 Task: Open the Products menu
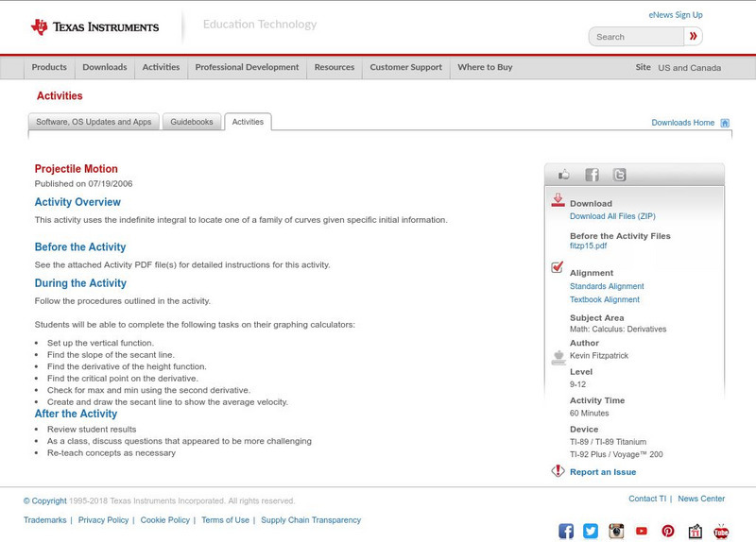49,67
